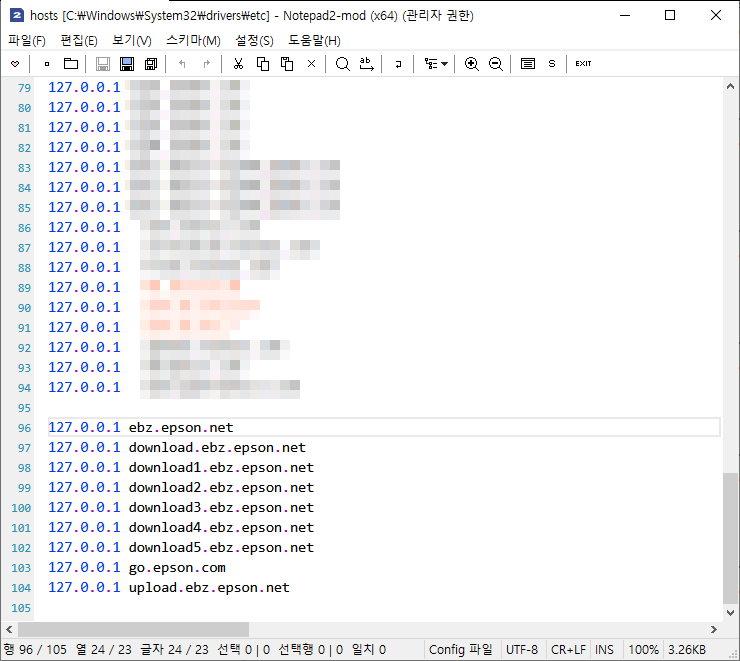Click line number 79 in the margin
740x661 pixels.
[x=24, y=88]
